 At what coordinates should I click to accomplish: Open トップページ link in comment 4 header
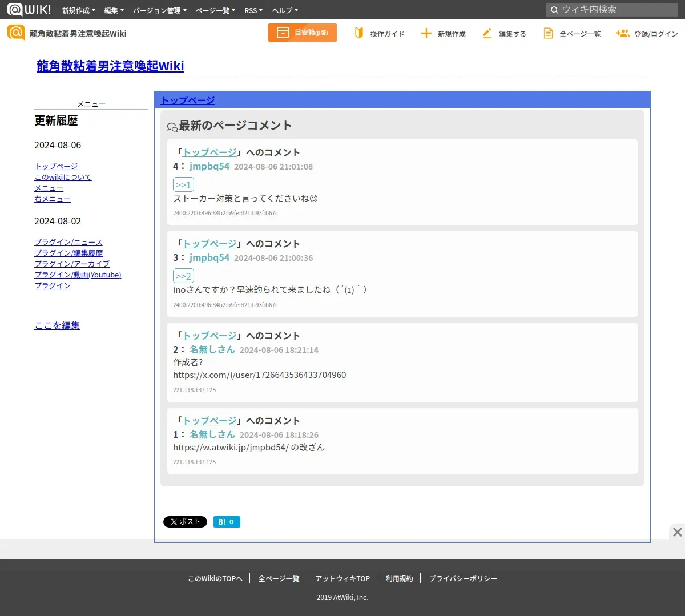coord(209,152)
